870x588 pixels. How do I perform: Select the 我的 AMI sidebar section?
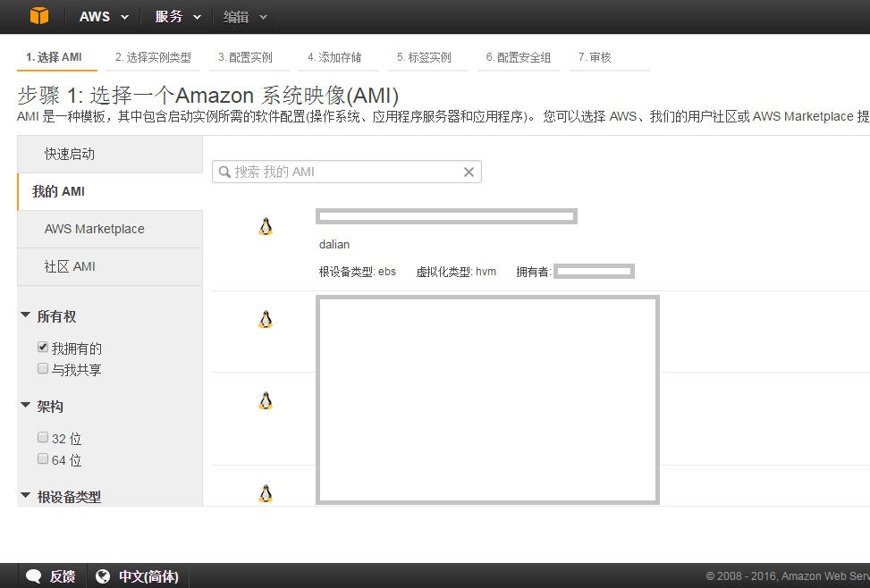(x=110, y=191)
